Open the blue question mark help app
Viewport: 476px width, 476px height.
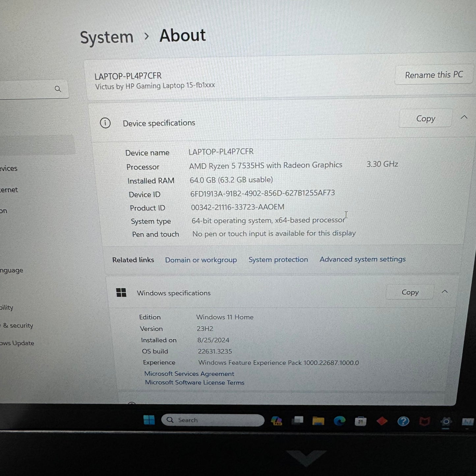403,421
